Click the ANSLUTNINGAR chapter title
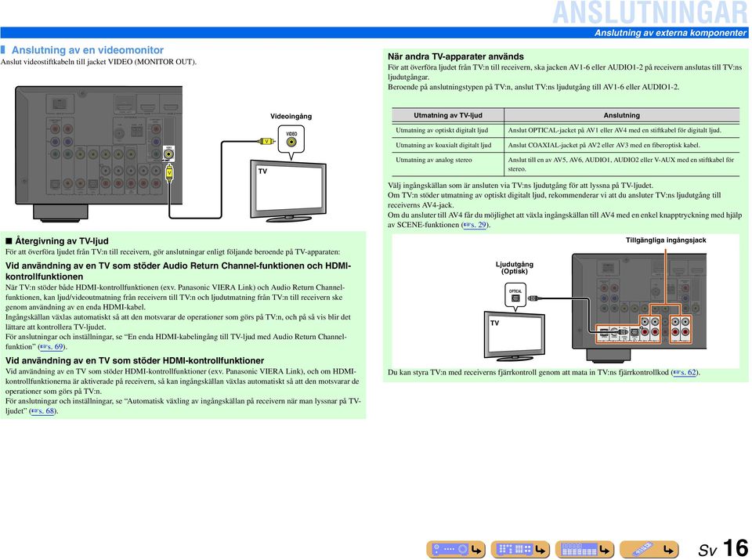The width and height of the screenshot is (752, 560). [x=650, y=13]
